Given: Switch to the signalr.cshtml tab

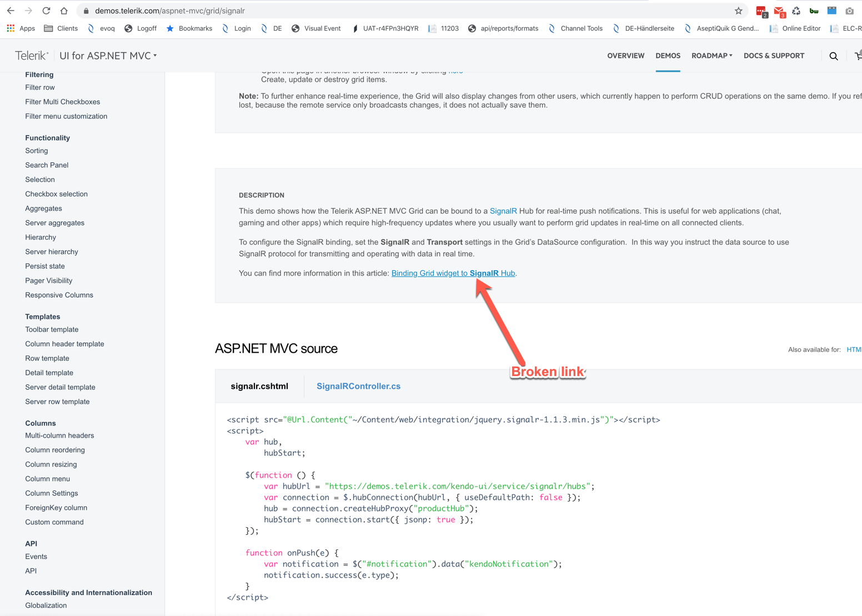Looking at the screenshot, I should [x=259, y=386].
